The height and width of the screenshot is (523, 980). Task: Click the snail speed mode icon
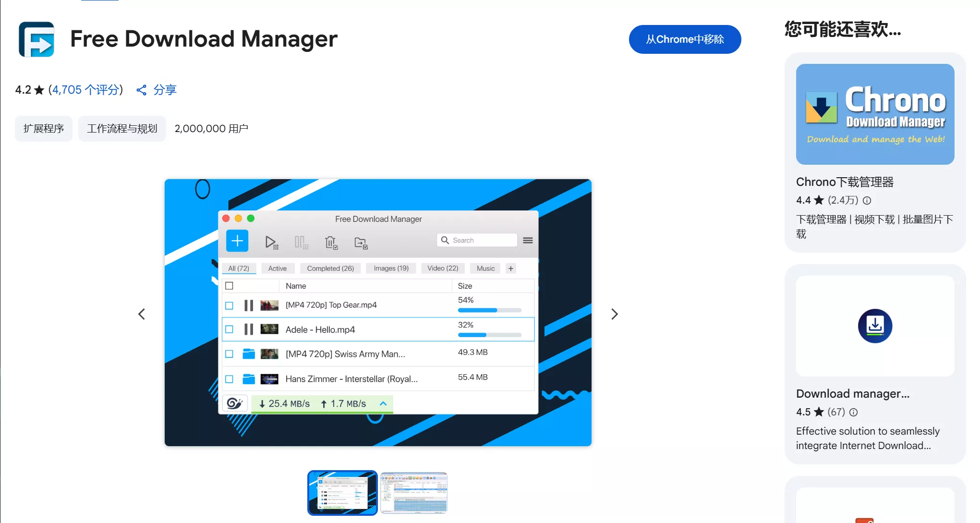235,403
